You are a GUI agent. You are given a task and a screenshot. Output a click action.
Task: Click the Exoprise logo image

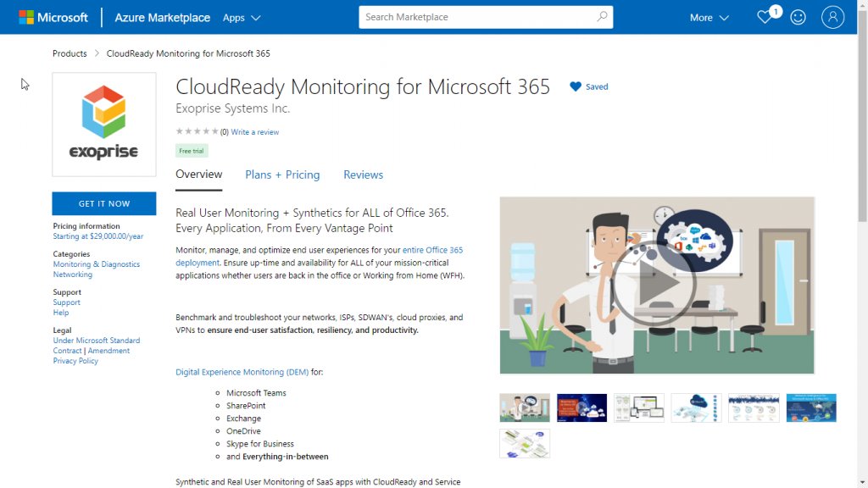tap(104, 125)
